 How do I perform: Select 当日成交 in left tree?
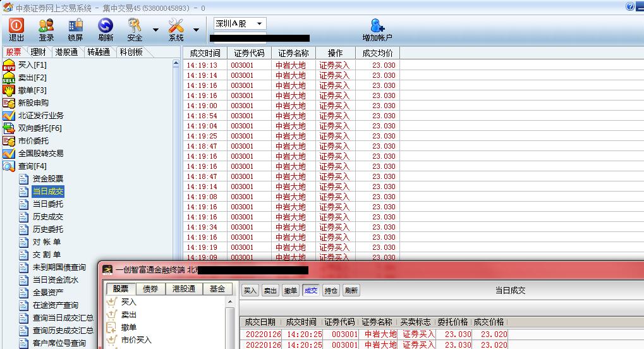(47, 192)
